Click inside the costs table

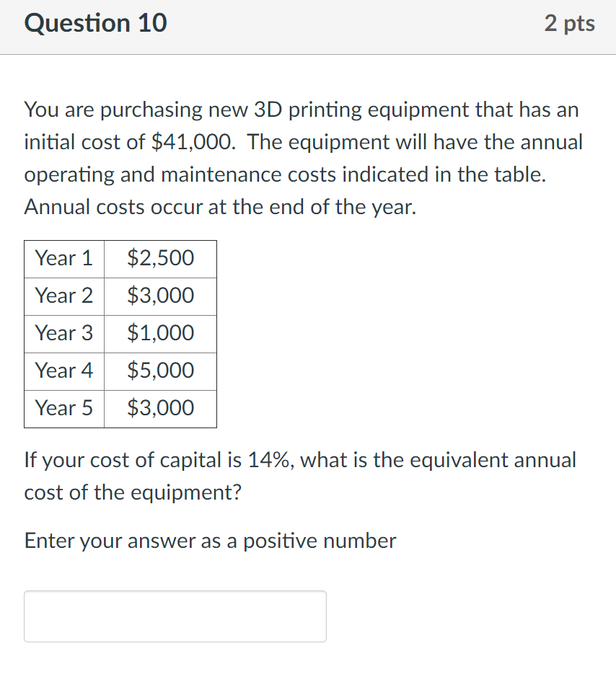pyautogui.click(x=120, y=334)
